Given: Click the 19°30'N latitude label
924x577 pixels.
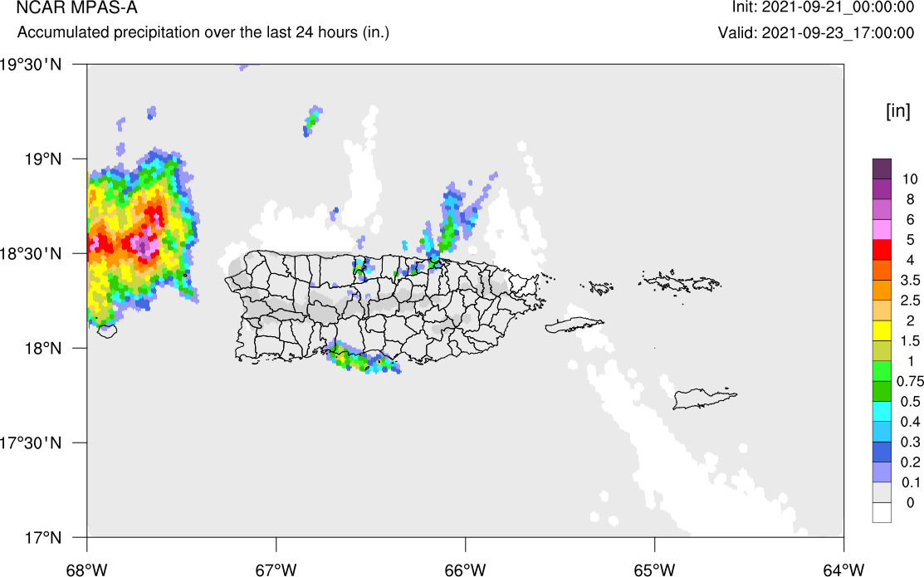Looking at the screenshot, I should coord(31,64).
